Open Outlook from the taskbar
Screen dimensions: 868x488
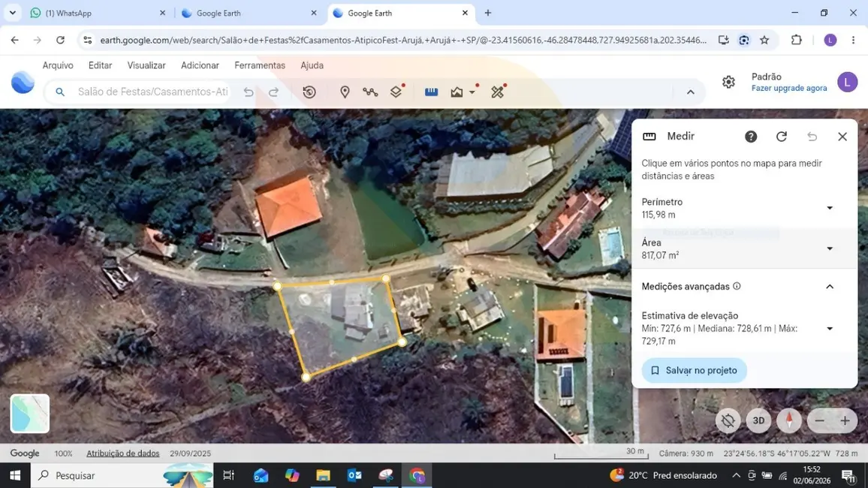(355, 475)
